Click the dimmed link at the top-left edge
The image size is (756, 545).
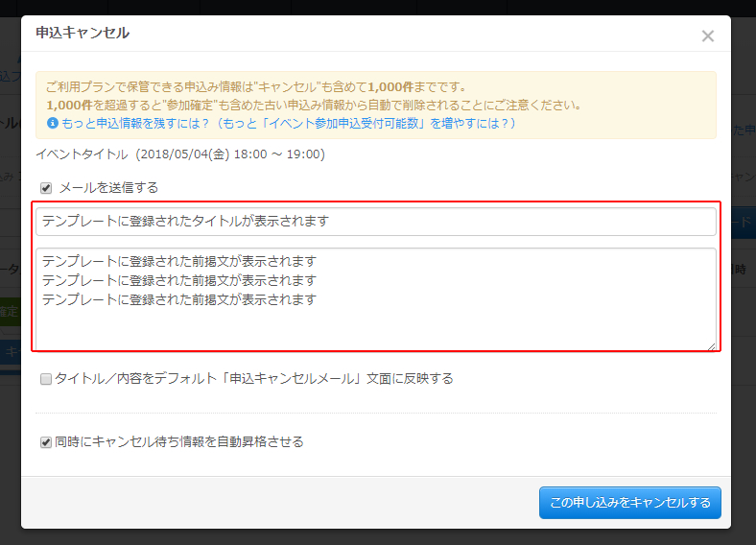(x=10, y=75)
